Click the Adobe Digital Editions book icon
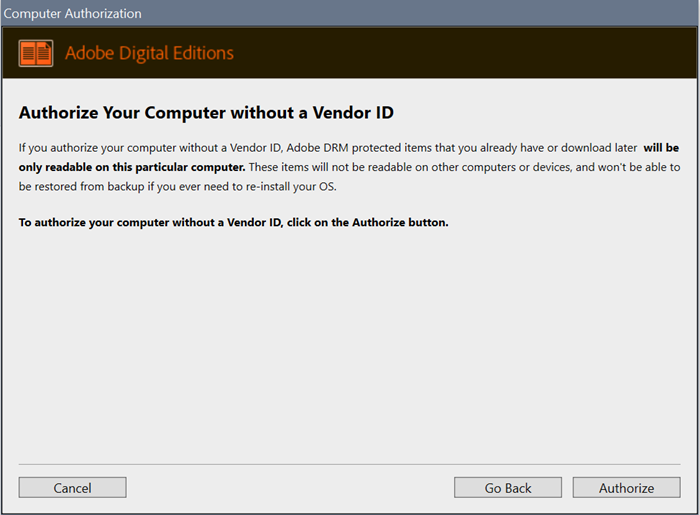The width and height of the screenshot is (700, 515). click(x=36, y=53)
